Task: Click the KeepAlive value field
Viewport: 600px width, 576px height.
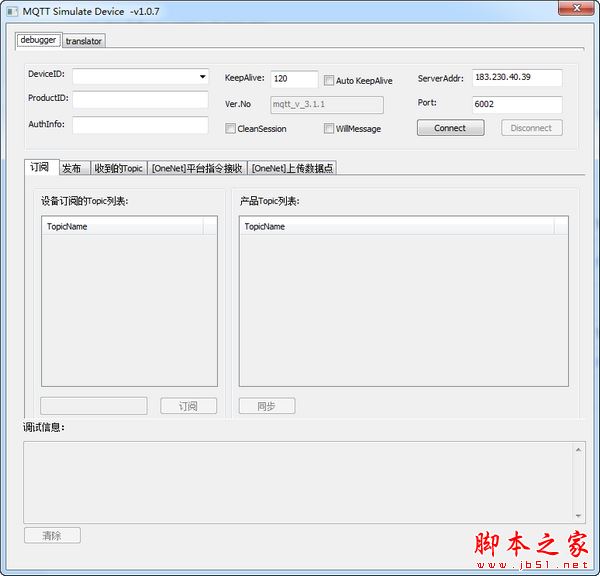Action: click(294, 79)
